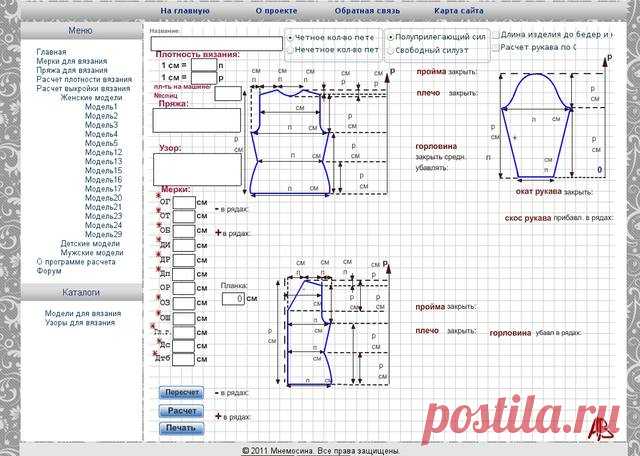Select Модель21 in the side menu
The width and height of the screenshot is (640, 456).
[x=103, y=207]
